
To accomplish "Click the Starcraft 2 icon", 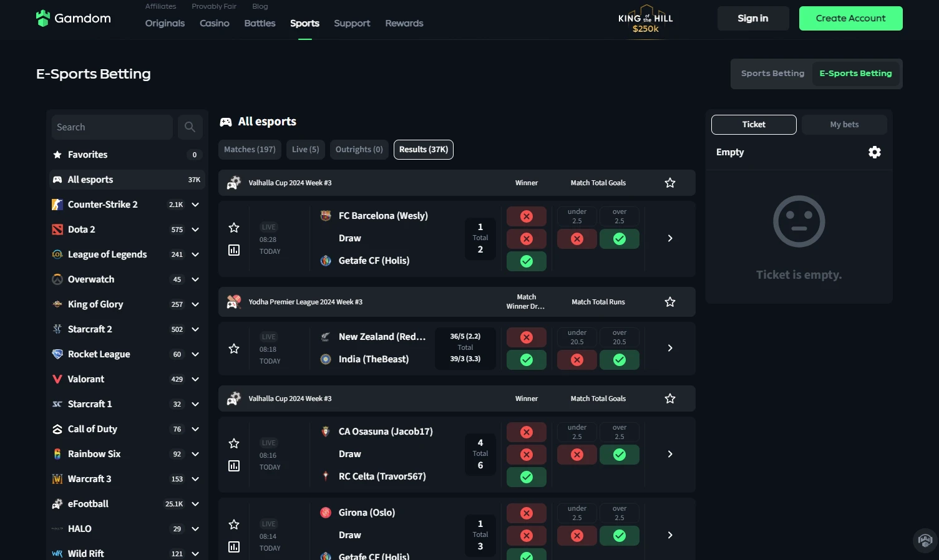I will tap(57, 329).
